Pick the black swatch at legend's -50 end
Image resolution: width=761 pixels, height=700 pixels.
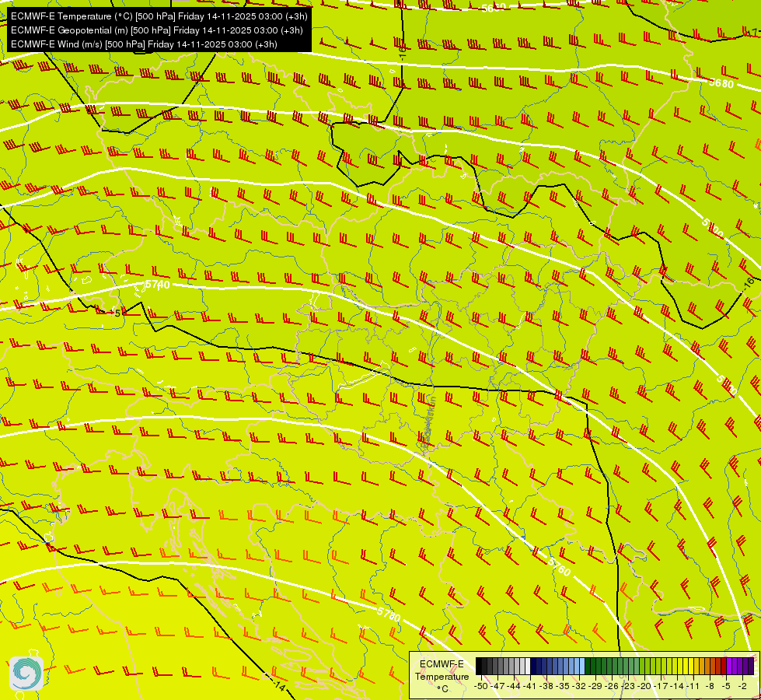click(x=479, y=666)
